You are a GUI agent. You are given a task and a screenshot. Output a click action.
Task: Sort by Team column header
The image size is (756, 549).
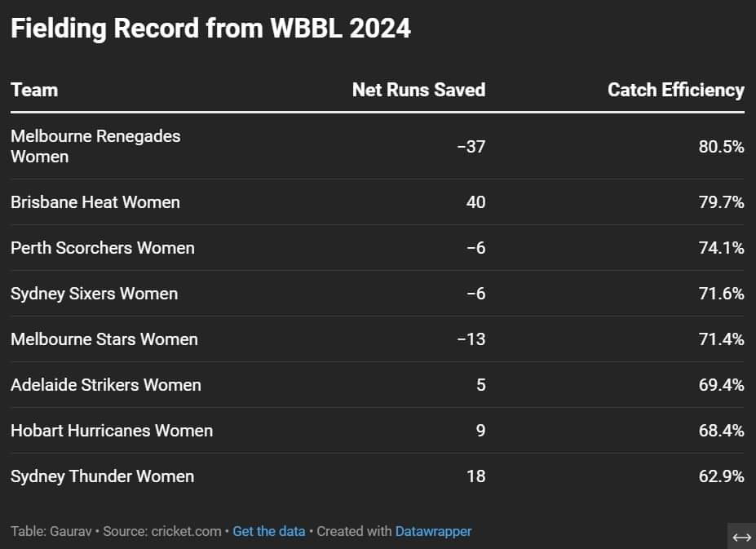point(34,90)
